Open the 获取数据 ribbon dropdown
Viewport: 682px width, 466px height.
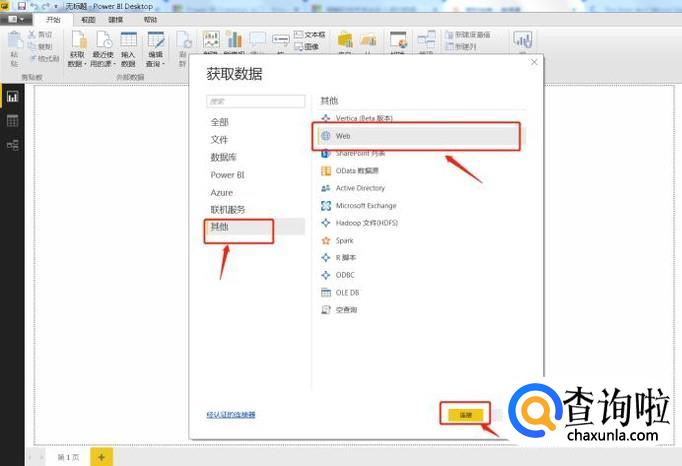[x=77, y=49]
